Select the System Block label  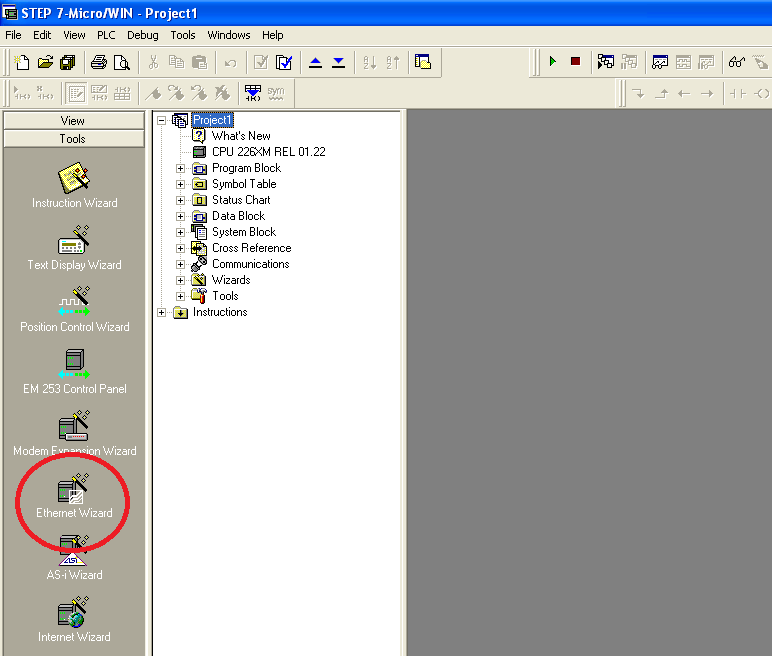tap(244, 232)
